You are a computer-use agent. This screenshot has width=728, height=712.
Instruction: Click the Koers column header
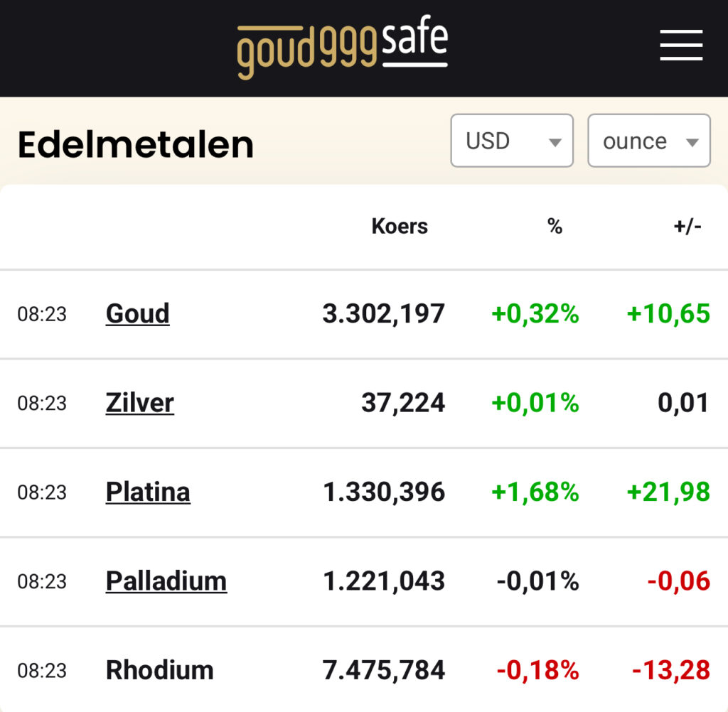pyautogui.click(x=400, y=227)
